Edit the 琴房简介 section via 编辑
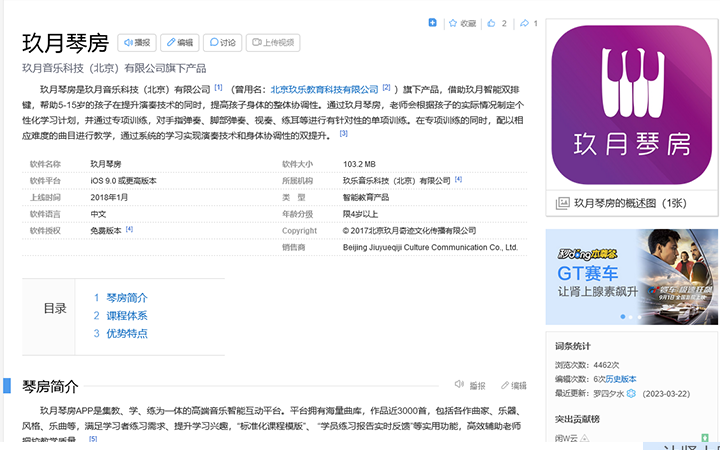The image size is (720, 450). pos(514,385)
